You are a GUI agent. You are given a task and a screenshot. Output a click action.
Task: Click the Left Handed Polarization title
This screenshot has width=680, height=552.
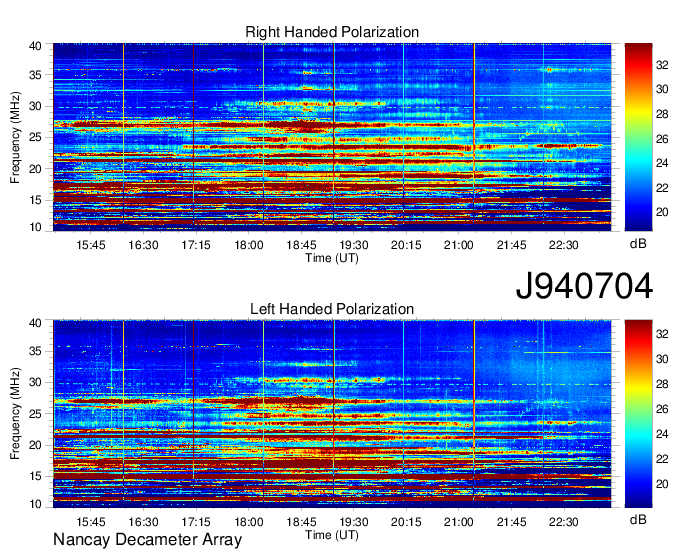click(x=332, y=309)
